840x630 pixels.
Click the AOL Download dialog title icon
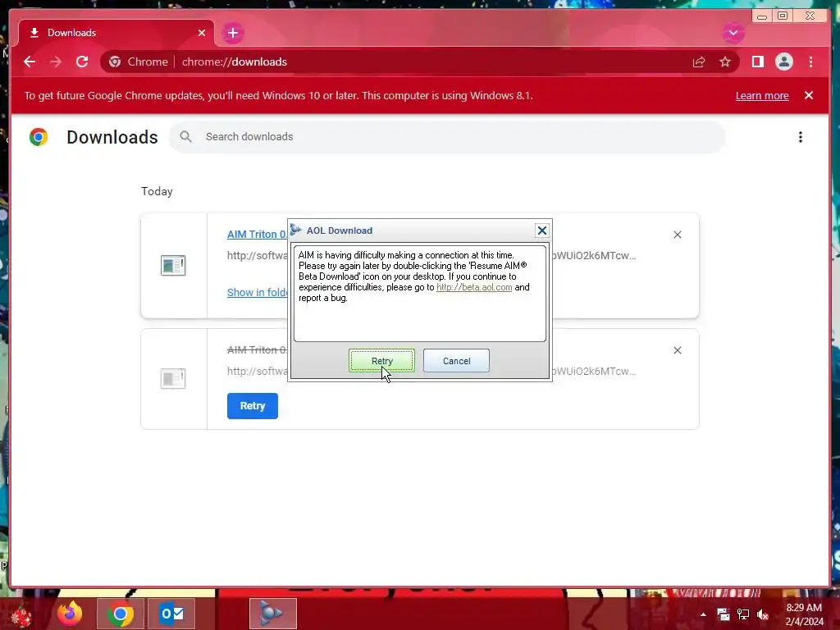pos(295,230)
